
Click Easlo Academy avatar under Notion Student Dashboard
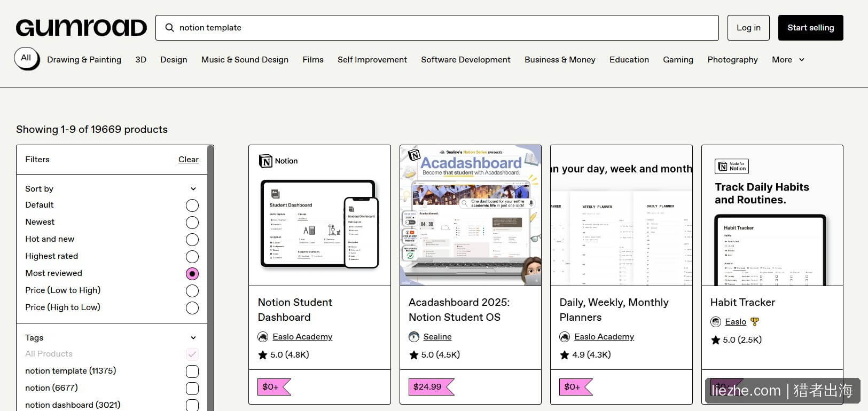263,337
